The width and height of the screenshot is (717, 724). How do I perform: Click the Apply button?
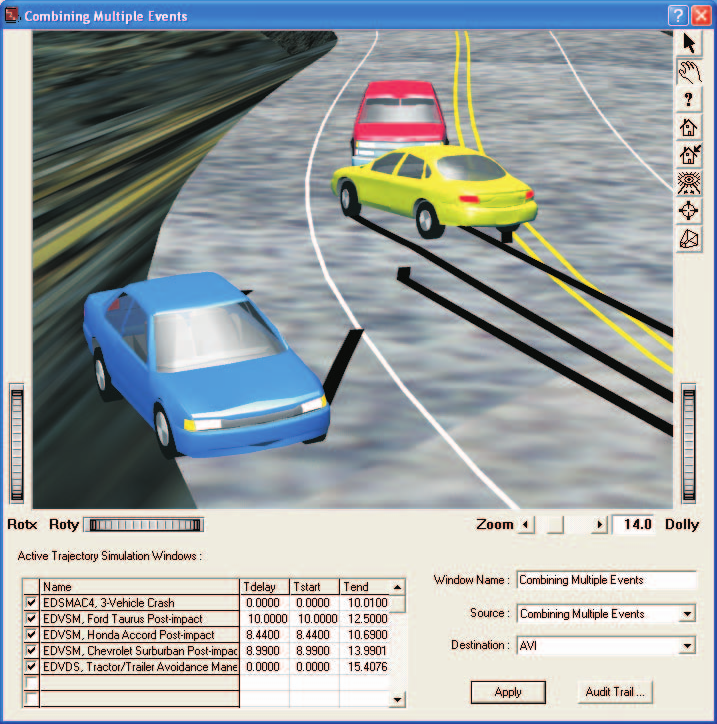tap(508, 692)
